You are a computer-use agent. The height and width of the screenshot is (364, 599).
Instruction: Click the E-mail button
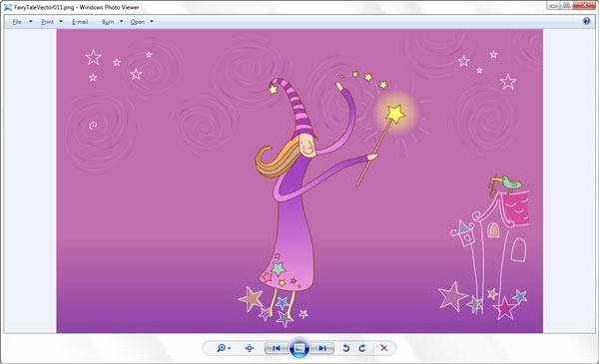[80, 22]
